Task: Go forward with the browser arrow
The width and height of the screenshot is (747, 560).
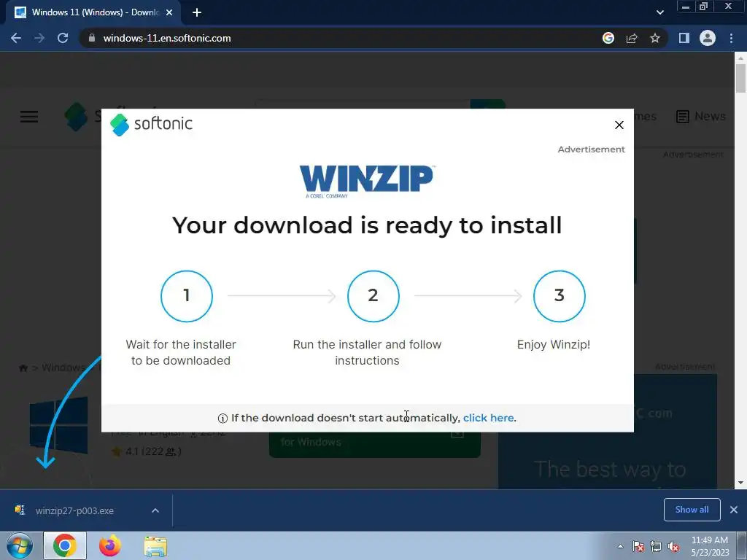Action: click(39, 38)
